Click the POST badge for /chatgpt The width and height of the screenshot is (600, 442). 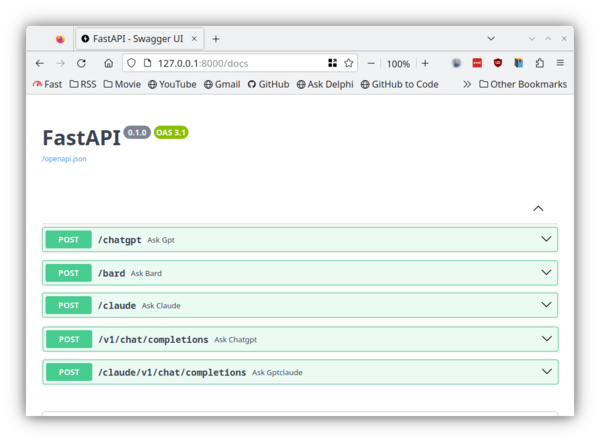pyautogui.click(x=68, y=240)
